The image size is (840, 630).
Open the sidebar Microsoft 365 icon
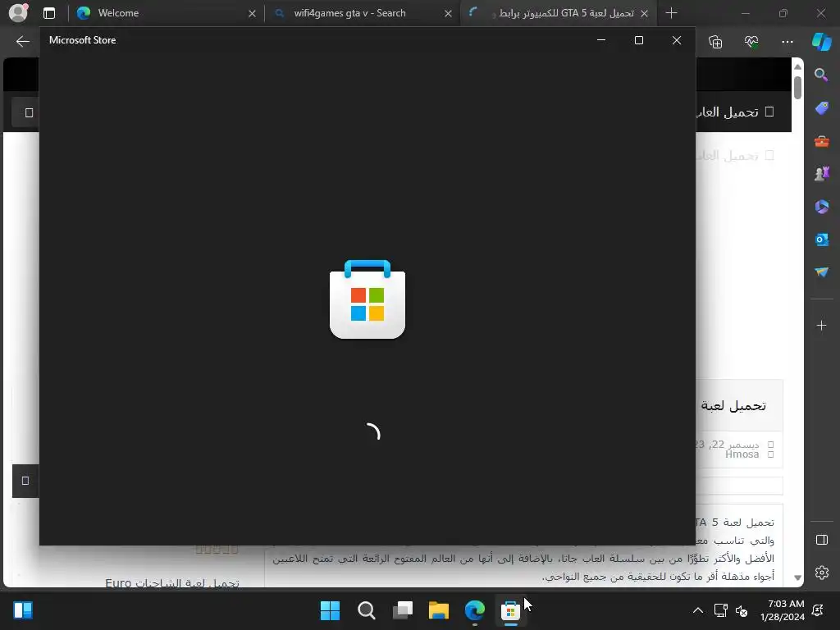(x=821, y=207)
